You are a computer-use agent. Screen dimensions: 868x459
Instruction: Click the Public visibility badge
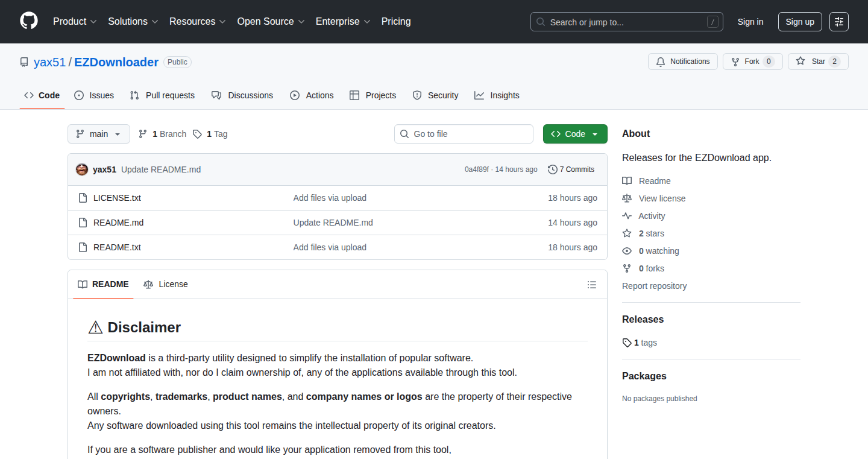click(177, 62)
